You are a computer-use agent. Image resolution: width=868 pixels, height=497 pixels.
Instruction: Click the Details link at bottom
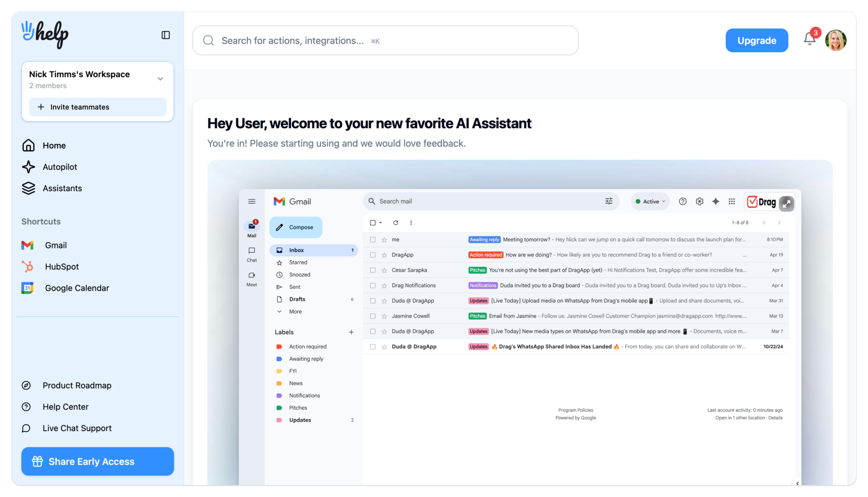(775, 418)
